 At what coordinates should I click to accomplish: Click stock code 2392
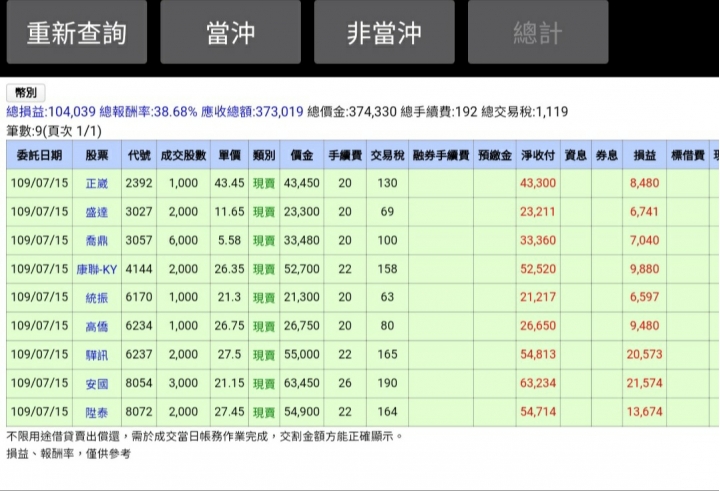pyautogui.click(x=139, y=183)
